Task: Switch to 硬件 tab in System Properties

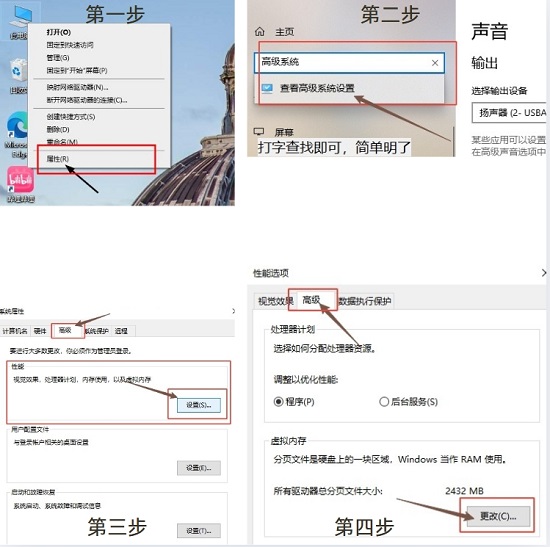Action: point(40,331)
